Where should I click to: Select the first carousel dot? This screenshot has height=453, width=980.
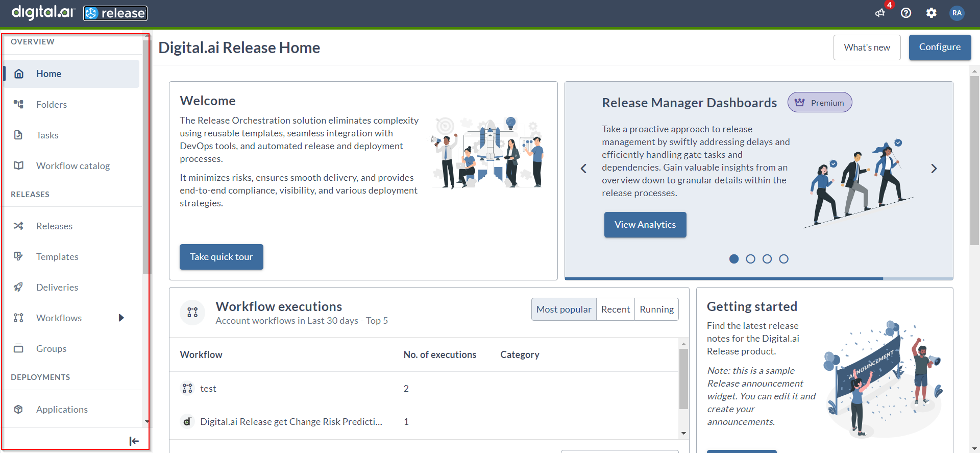coord(734,259)
